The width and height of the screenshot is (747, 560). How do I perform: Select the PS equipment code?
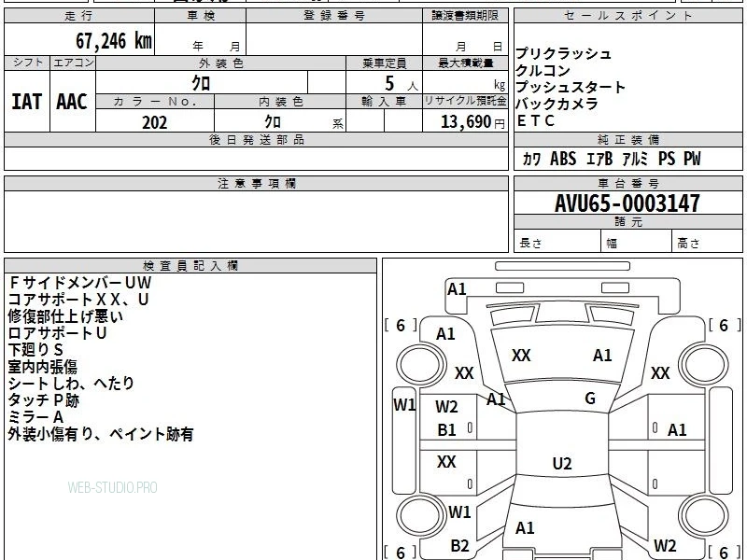pos(667,159)
